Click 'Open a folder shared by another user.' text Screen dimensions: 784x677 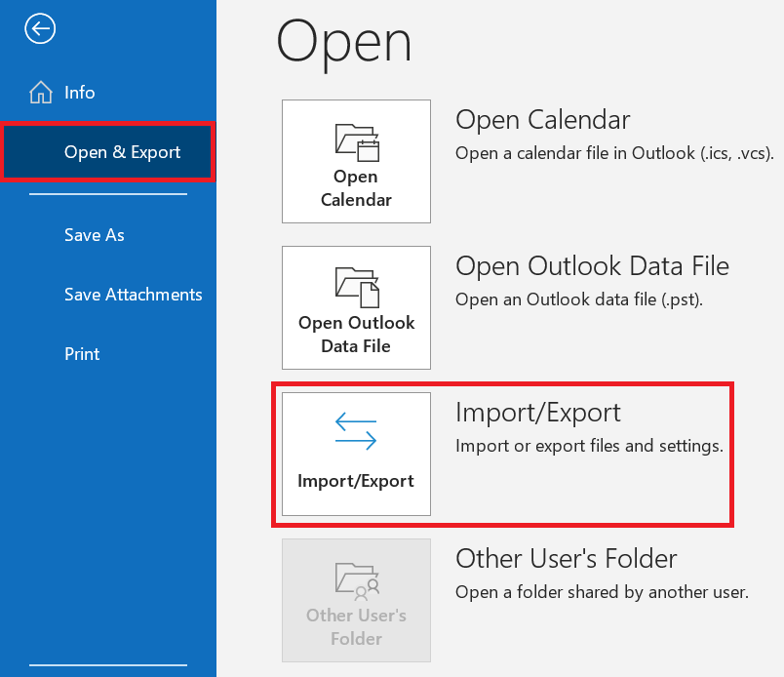(x=602, y=592)
